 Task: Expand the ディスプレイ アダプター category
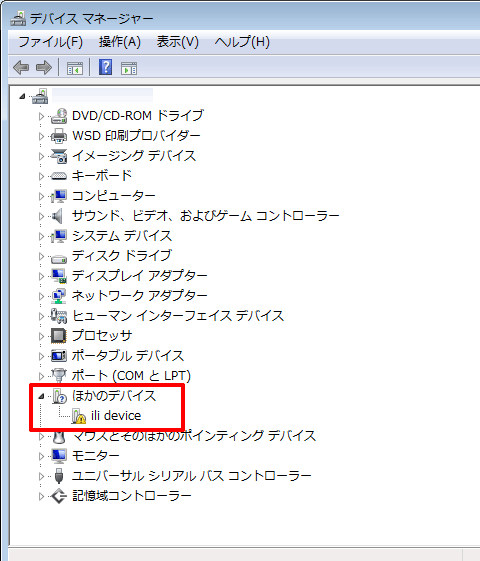pyautogui.click(x=41, y=276)
